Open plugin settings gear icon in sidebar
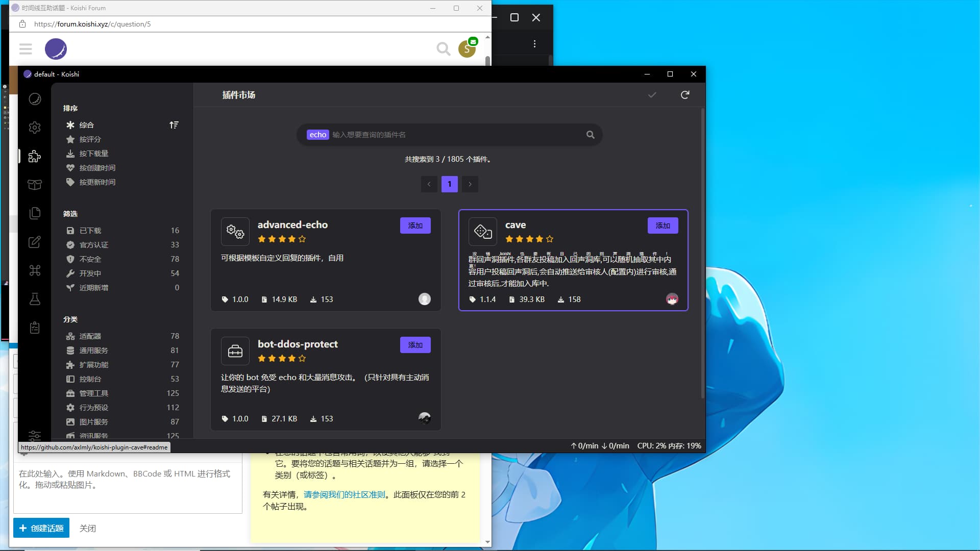Viewport: 980px width, 551px height. (35, 128)
